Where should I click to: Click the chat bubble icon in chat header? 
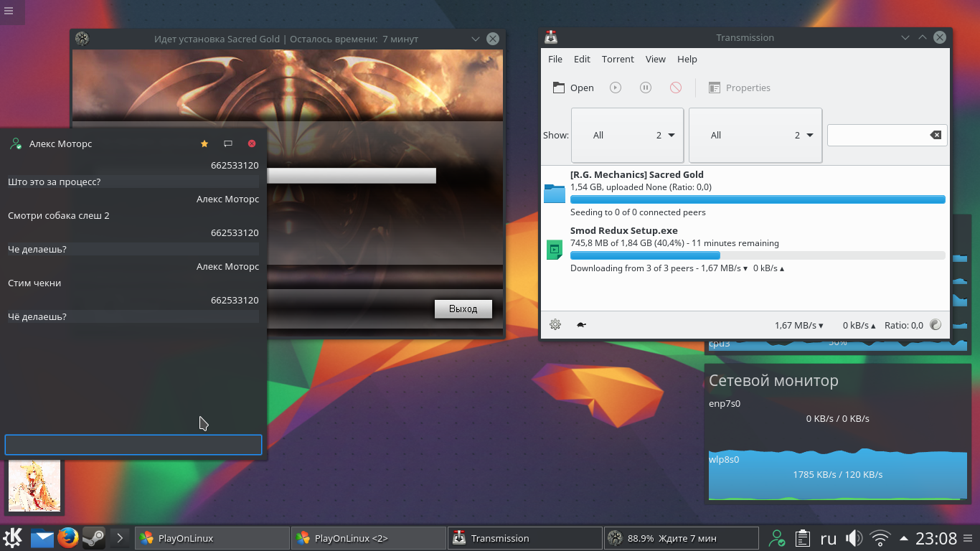228,143
